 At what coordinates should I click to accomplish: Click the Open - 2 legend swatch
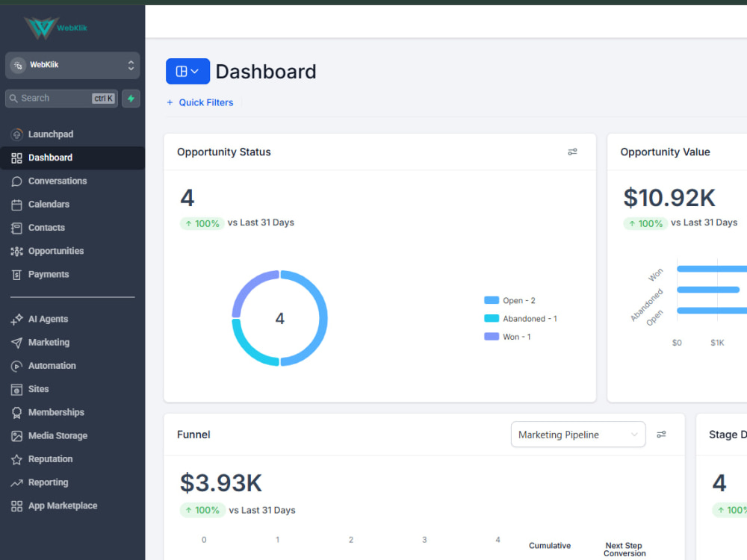tap(492, 300)
